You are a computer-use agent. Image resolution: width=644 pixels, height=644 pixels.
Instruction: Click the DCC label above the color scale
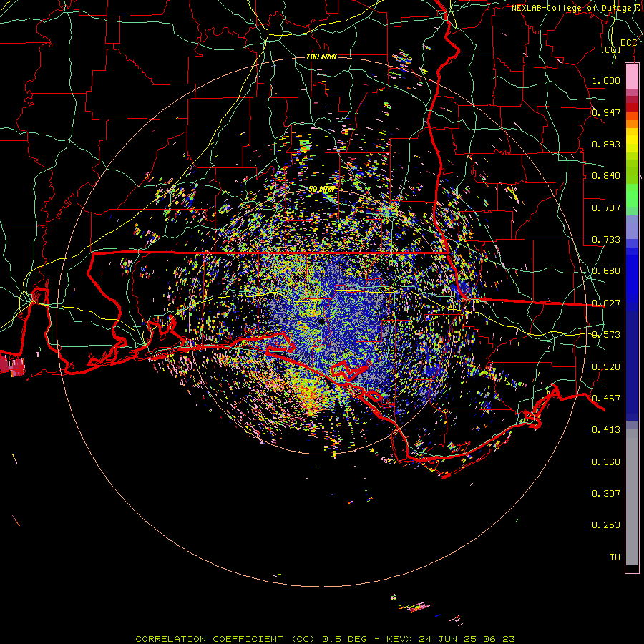coord(628,43)
